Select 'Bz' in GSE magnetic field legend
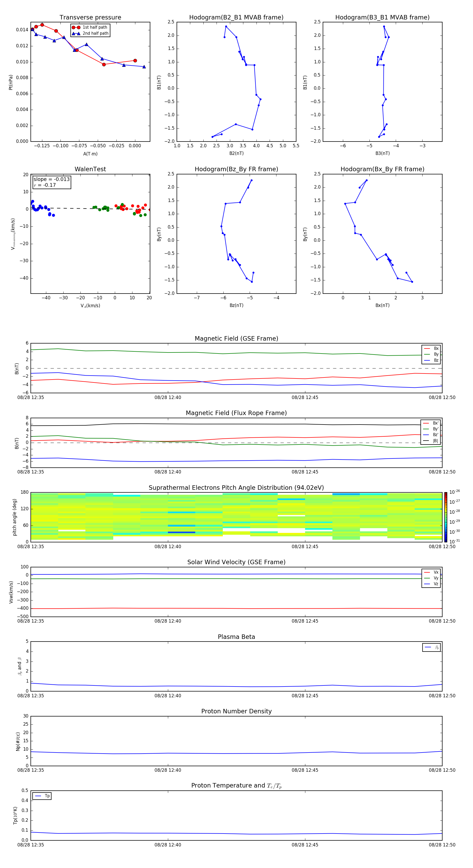Screen dimensions: 473x868 (431, 360)
